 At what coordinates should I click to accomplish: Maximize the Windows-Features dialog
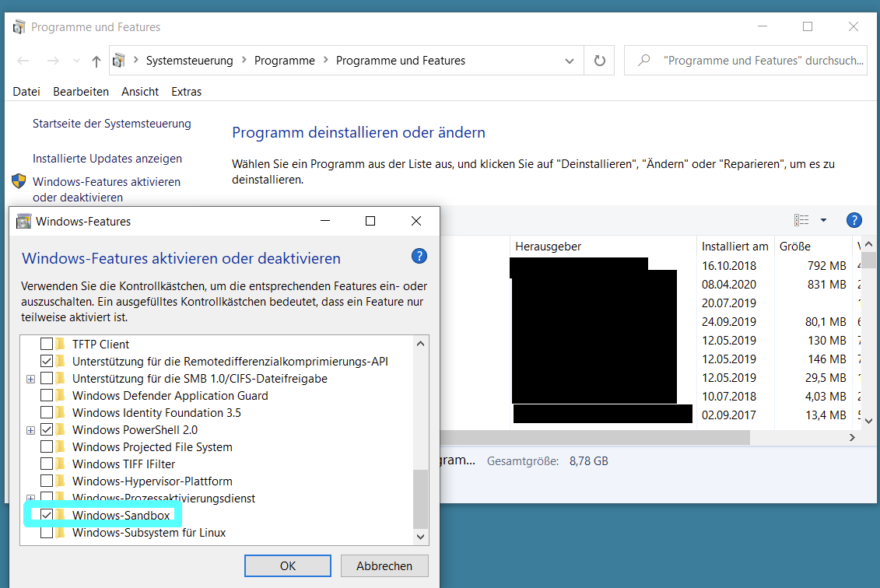click(x=370, y=221)
